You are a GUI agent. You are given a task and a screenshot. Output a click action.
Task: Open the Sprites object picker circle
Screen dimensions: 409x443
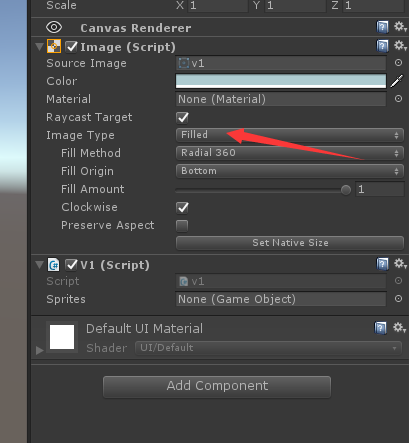398,299
